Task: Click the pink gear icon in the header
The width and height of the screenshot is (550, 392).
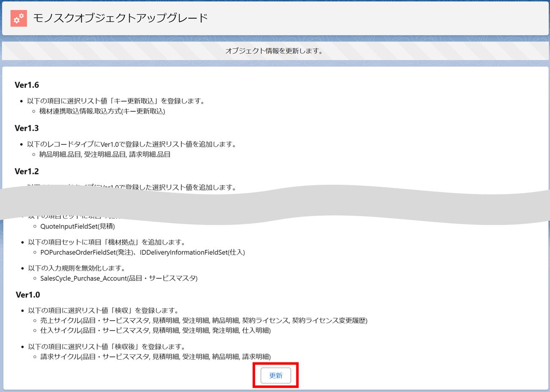Action: coord(19,18)
